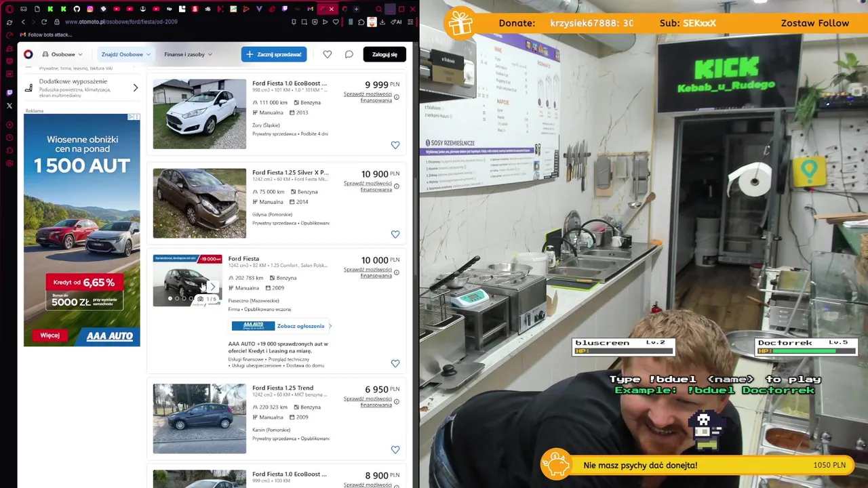This screenshot has width=868, height=488.
Task: Switch to the Twitch browser tab
Action: click(x=284, y=9)
